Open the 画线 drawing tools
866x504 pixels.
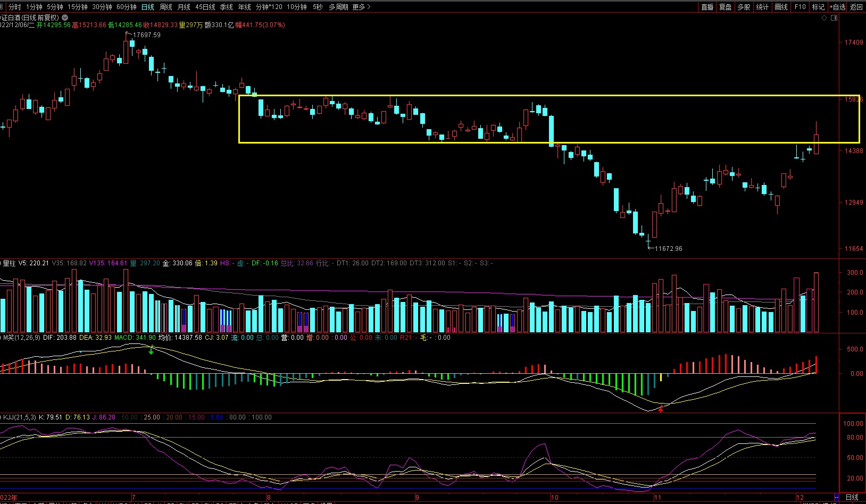[781, 7]
